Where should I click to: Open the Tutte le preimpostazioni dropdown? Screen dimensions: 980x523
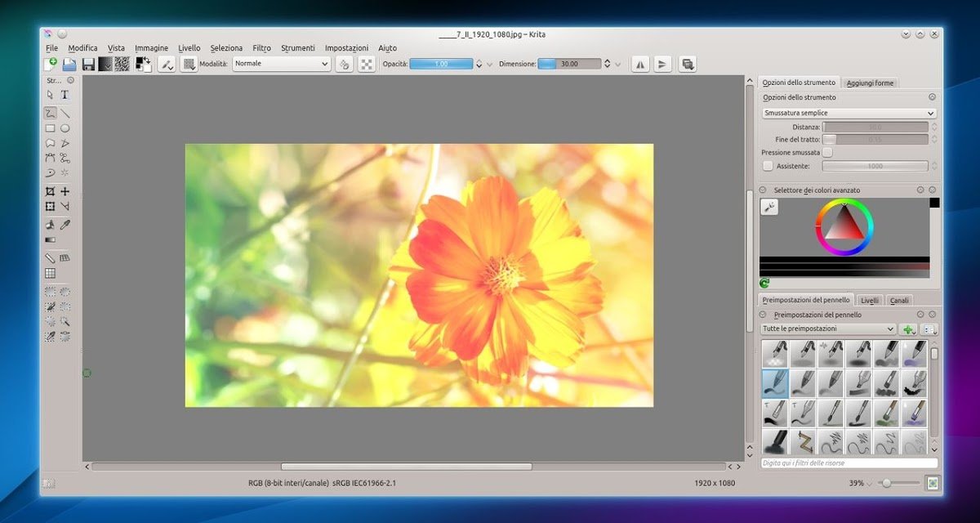pyautogui.click(x=828, y=329)
